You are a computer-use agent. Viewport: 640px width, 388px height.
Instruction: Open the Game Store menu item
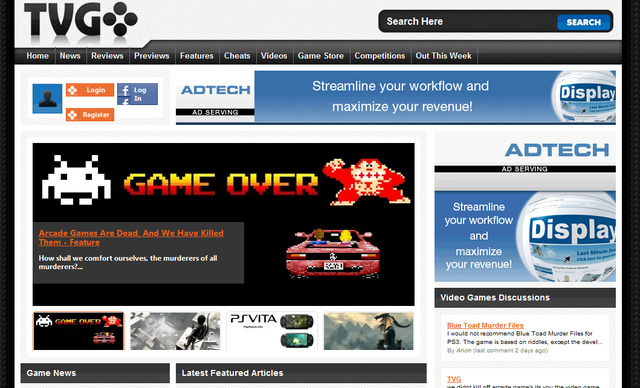(320, 56)
